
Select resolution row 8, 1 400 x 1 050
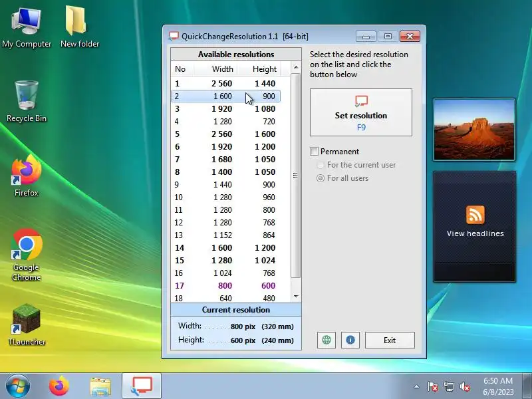coord(225,172)
